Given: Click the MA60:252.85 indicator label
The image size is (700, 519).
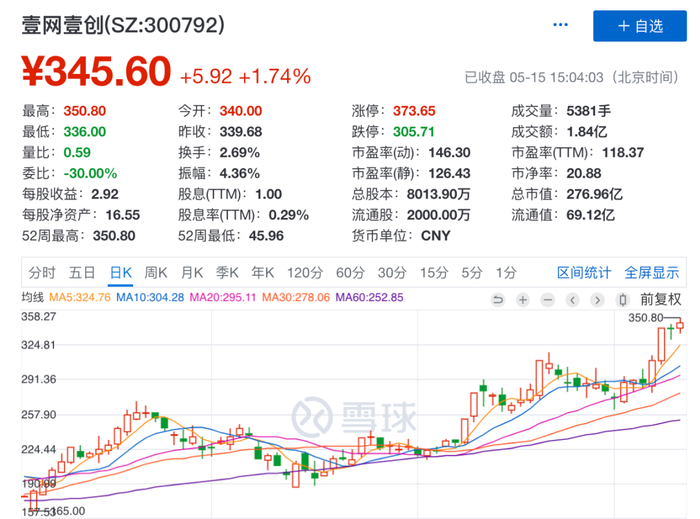Looking at the screenshot, I should click(x=369, y=297).
